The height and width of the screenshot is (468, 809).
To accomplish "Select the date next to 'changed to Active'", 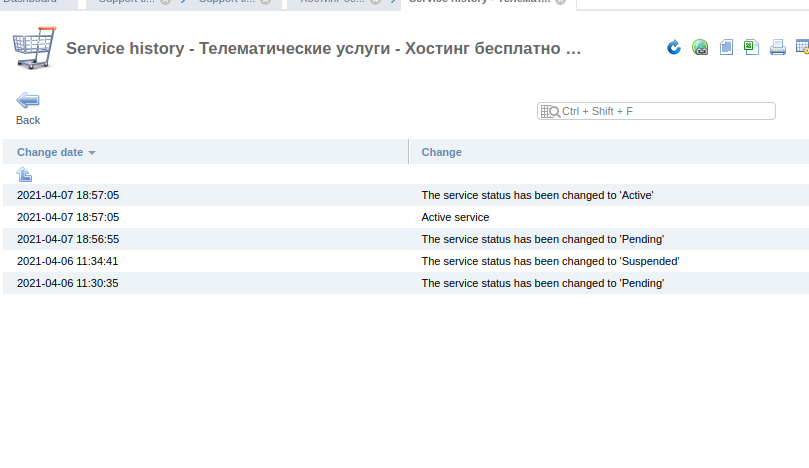I will 68,195.
